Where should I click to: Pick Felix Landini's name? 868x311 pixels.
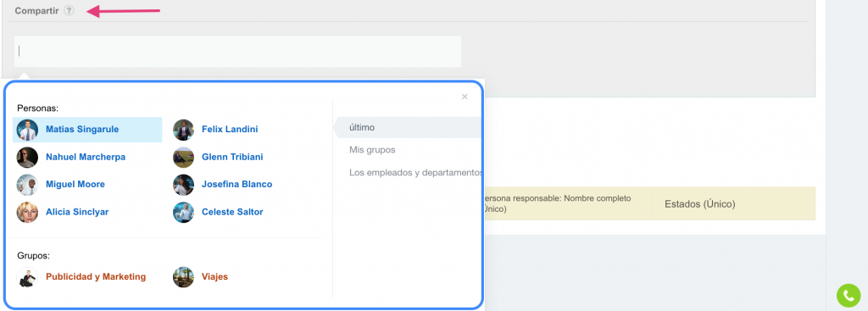coord(230,130)
